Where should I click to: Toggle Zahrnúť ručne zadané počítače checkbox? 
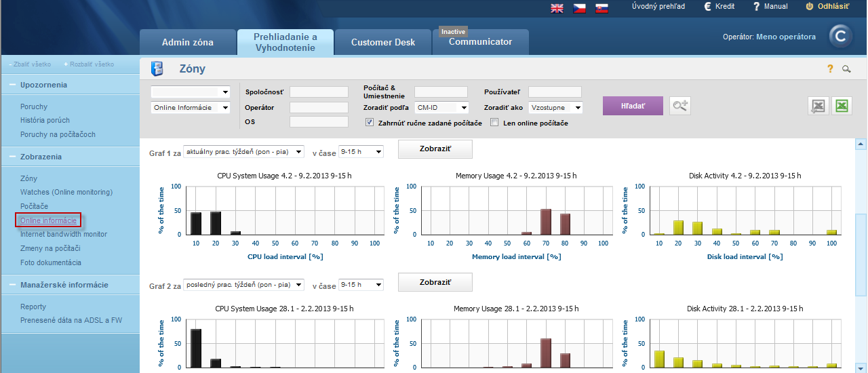tap(370, 123)
